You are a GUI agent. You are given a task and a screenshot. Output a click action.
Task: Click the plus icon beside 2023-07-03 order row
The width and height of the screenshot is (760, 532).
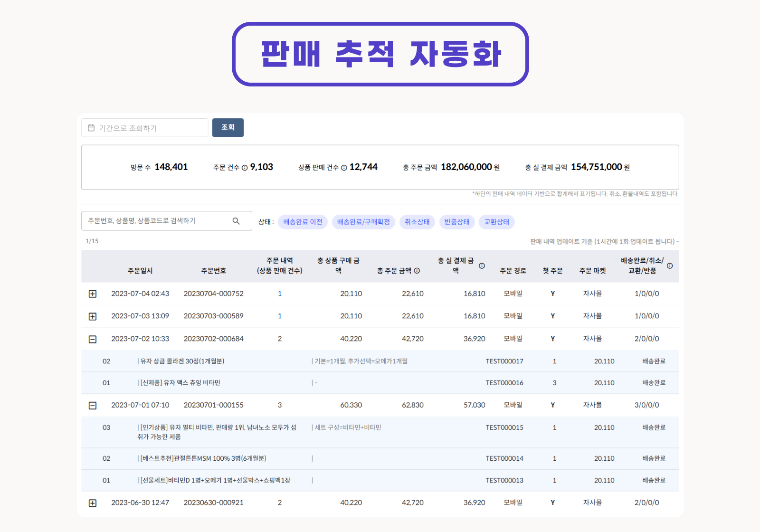(x=93, y=316)
